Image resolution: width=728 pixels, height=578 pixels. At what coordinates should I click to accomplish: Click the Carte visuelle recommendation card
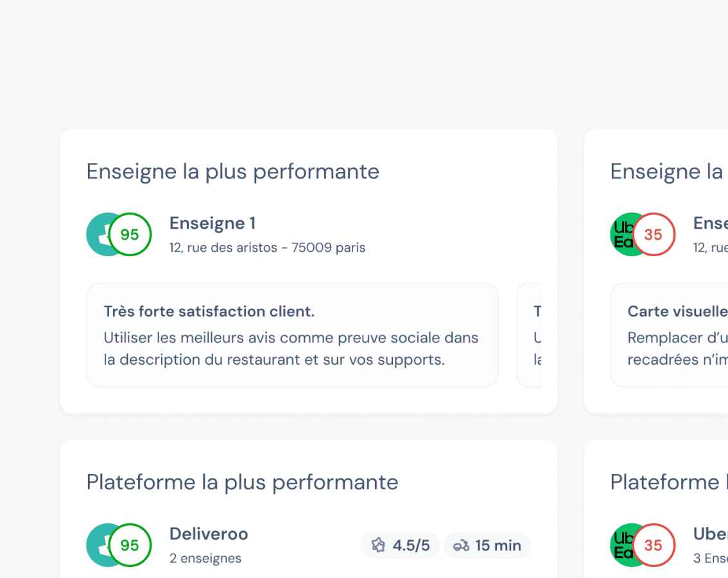tap(674, 335)
